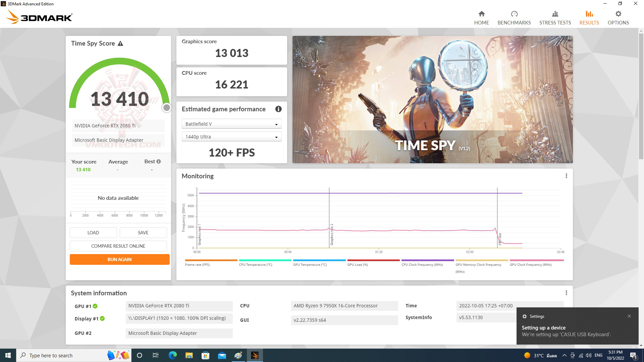
Task: Click the Display #1 verification checkmark
Action: 103,318
